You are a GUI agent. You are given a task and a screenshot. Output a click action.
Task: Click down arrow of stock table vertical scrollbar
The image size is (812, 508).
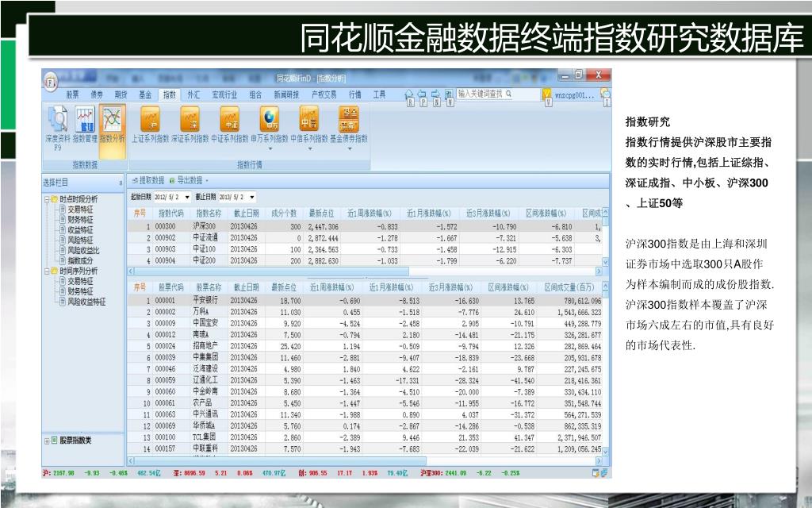(606, 452)
